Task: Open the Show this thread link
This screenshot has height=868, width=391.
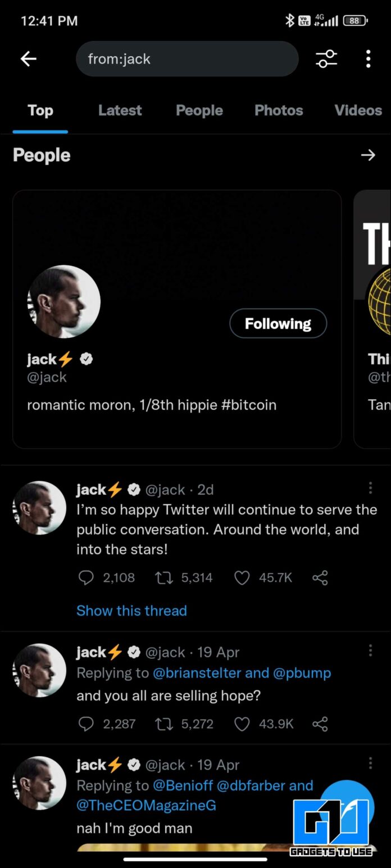Action: 131,611
